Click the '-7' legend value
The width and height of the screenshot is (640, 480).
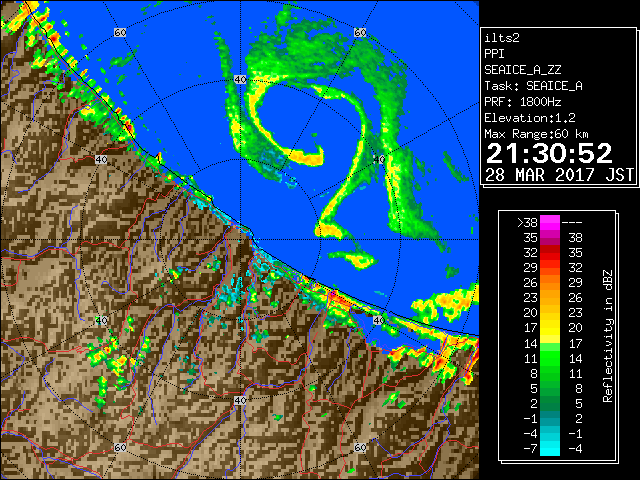click(x=530, y=449)
